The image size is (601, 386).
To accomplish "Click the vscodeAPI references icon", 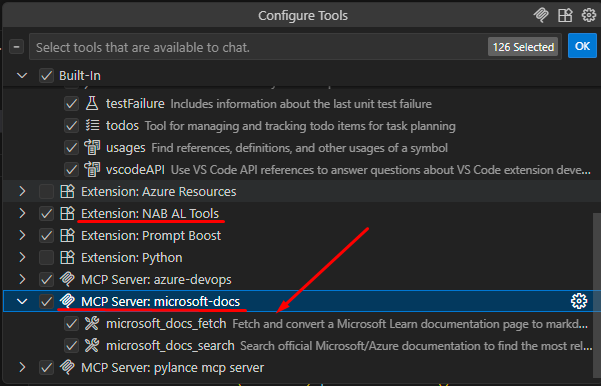I will tap(92, 169).
